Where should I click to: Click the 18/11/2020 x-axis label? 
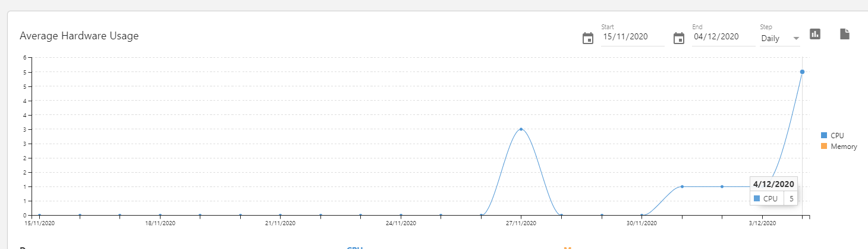[160, 223]
